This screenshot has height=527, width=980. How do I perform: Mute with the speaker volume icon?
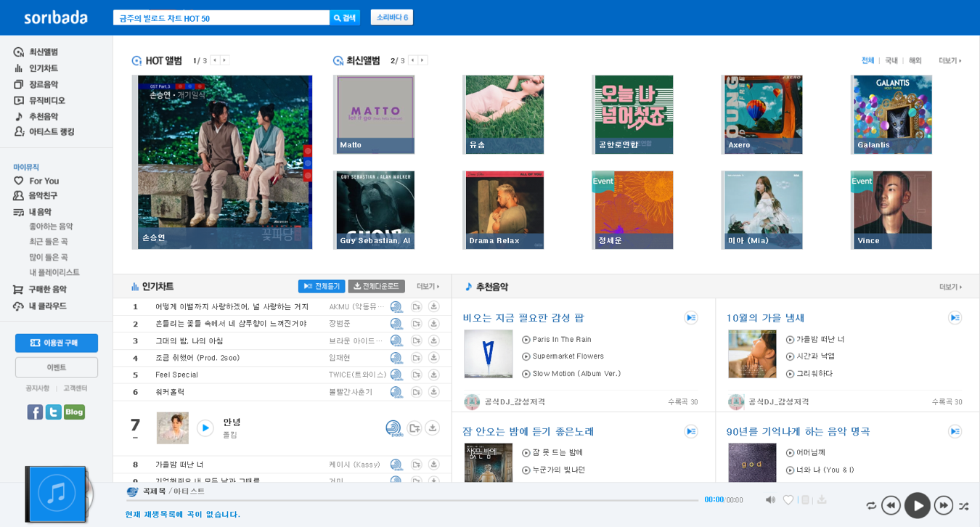pos(770,499)
